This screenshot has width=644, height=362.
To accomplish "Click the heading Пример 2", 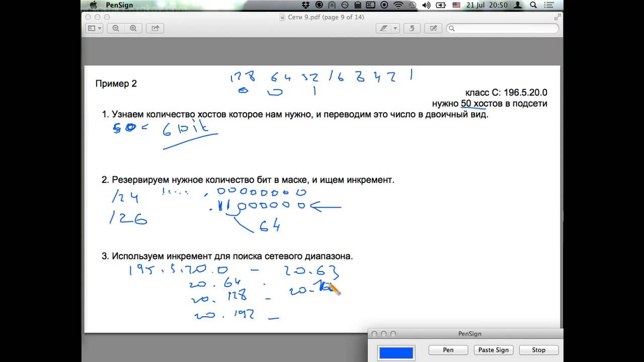I will pyautogui.click(x=116, y=83).
